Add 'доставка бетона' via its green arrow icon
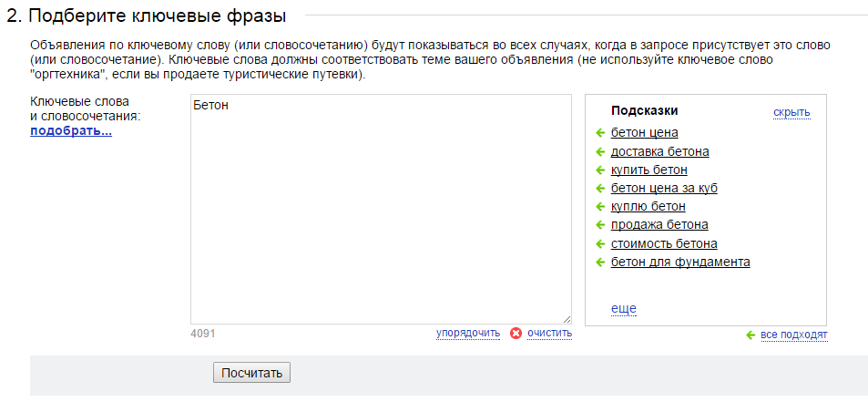868x402 pixels. coord(600,151)
